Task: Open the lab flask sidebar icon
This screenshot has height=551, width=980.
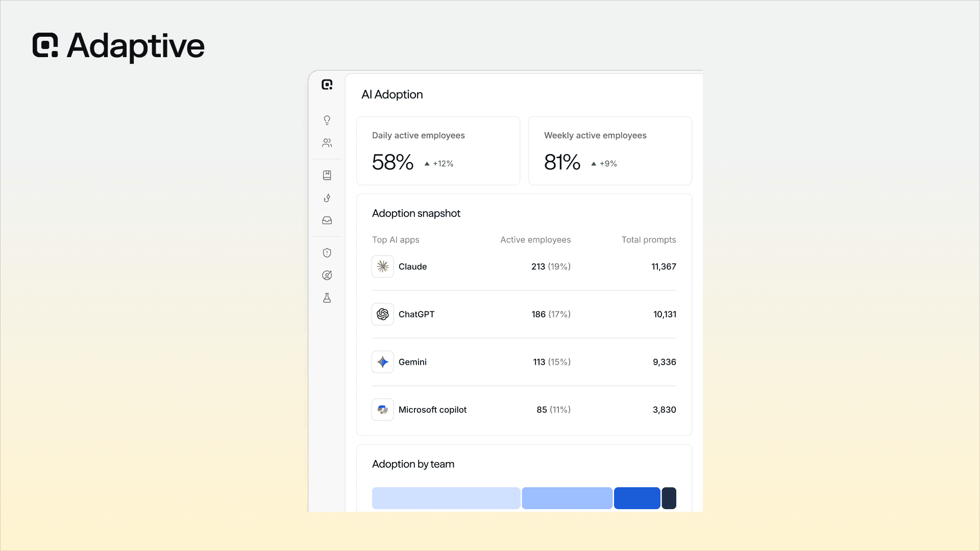Action: 327,298
